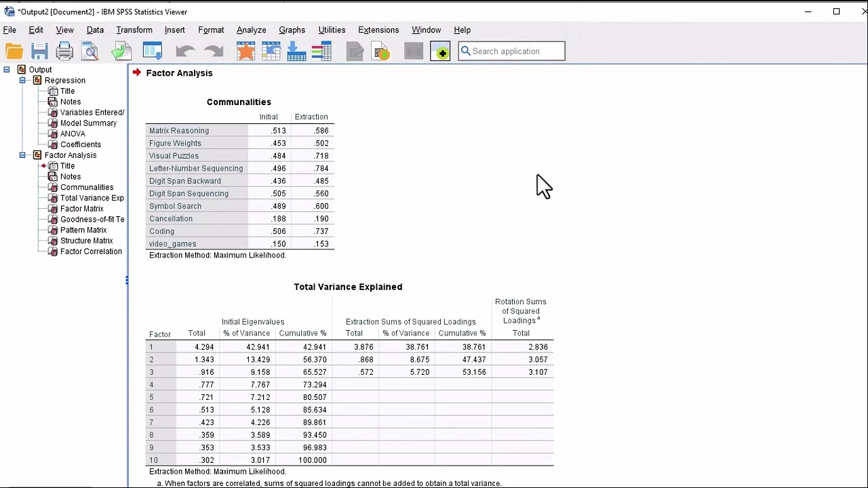Click the Factor Analysis heading in viewer
The image size is (868, 488).
coord(179,73)
